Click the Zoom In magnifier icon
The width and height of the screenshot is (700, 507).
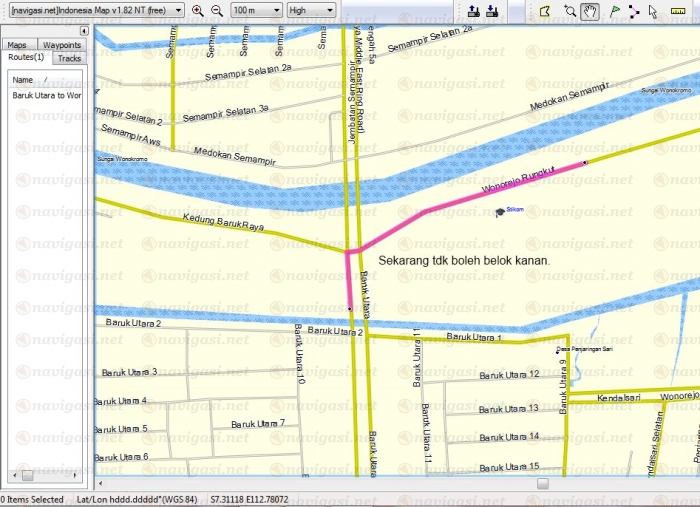click(x=198, y=10)
